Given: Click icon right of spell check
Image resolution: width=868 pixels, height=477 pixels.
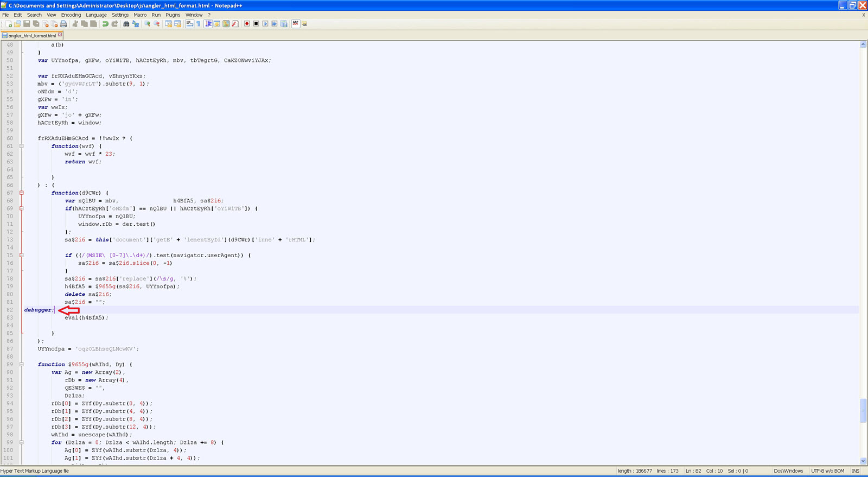Looking at the screenshot, I should click(x=305, y=24).
